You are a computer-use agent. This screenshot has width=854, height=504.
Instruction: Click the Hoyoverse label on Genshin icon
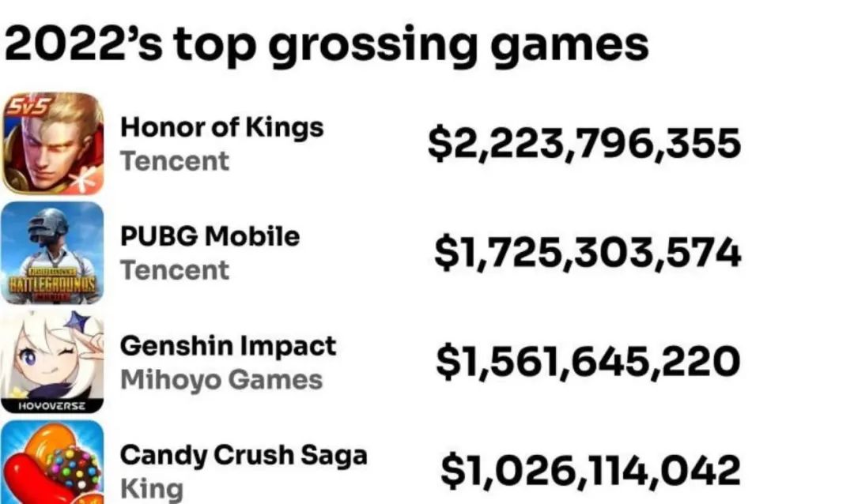click(x=51, y=406)
